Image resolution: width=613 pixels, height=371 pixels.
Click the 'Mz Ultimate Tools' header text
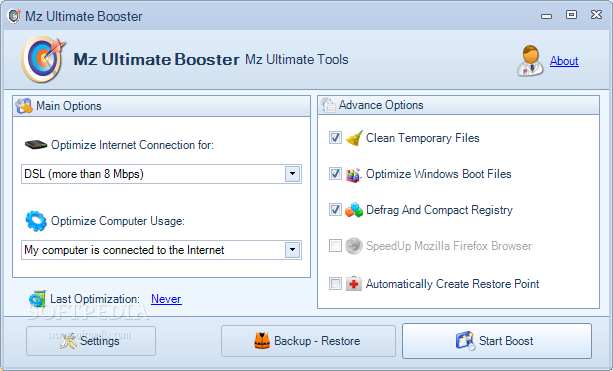(297, 59)
